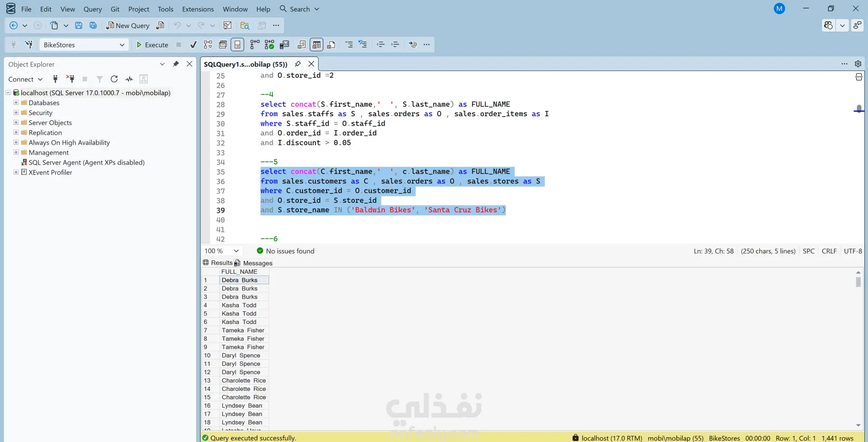The image size is (868, 442).
Task: Toggle Results to File output mode
Action: [x=331, y=44]
